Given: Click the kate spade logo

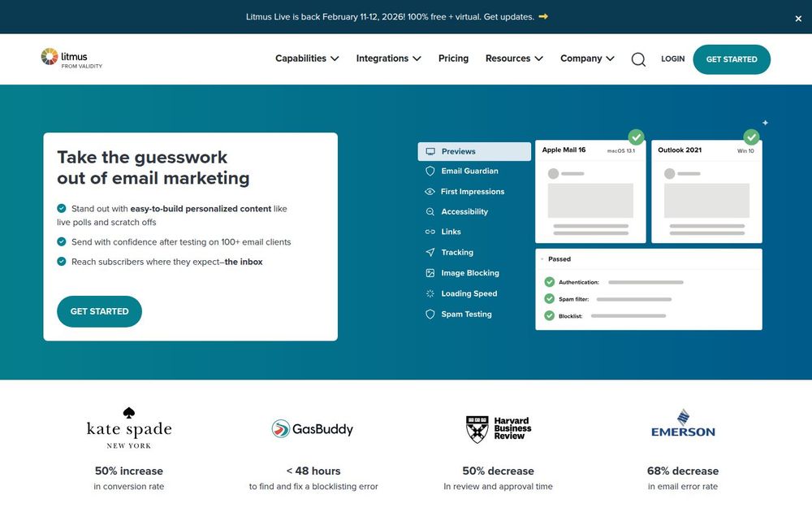Looking at the screenshot, I should coord(129,428).
